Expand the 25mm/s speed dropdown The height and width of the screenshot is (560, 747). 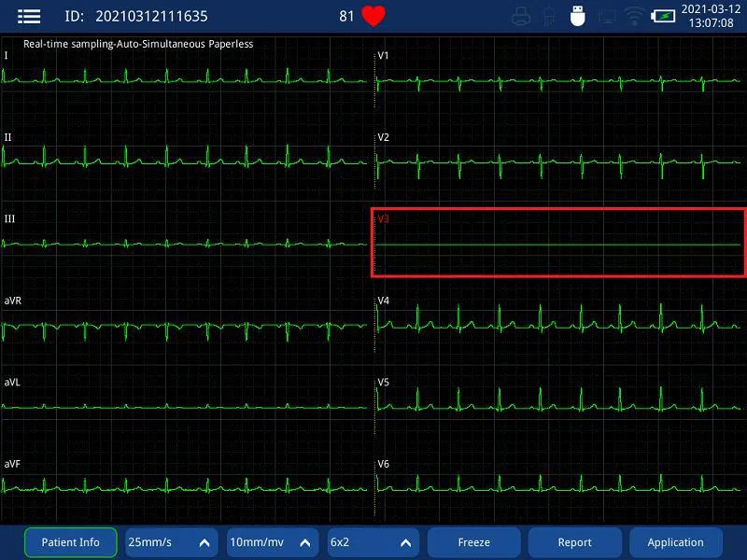coord(171,542)
